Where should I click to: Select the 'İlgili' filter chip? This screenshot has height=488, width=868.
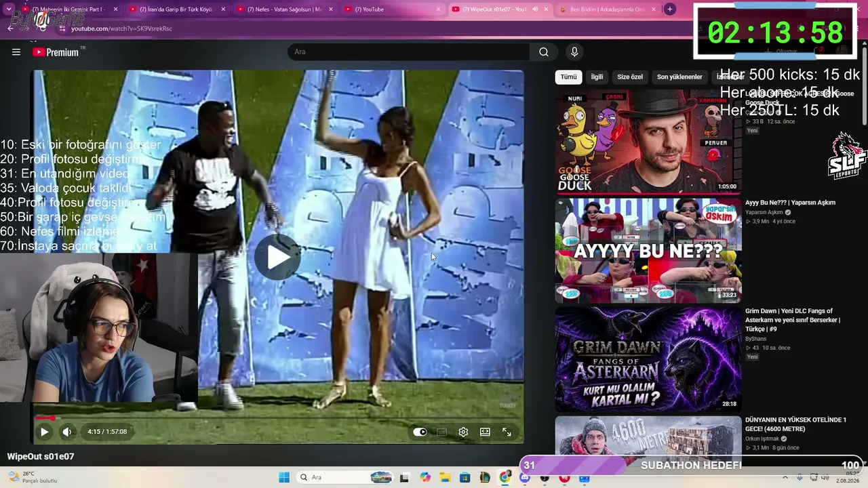597,77
